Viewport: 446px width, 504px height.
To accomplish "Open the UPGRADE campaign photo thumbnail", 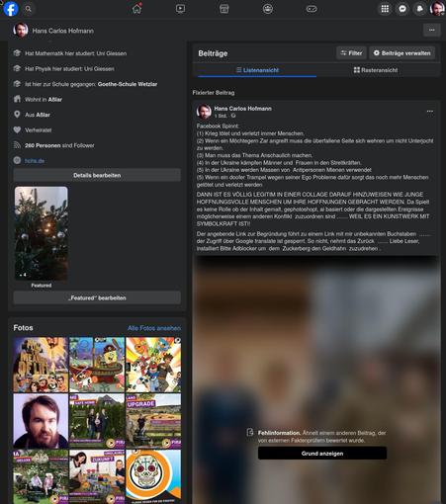I will tap(153, 421).
